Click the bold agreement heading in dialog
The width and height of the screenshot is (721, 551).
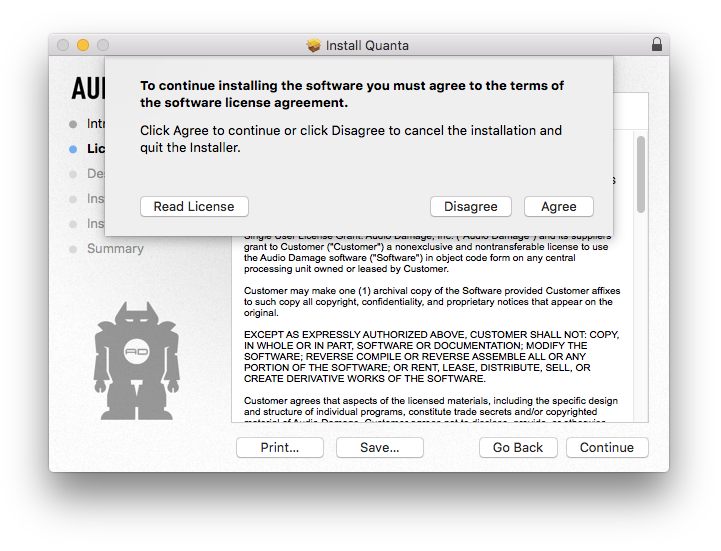tap(352, 94)
